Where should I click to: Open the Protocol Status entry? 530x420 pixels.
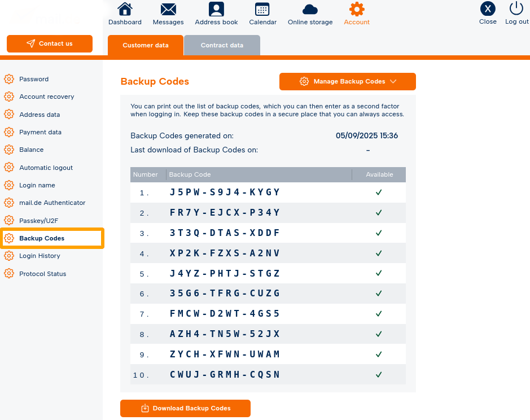click(42, 274)
